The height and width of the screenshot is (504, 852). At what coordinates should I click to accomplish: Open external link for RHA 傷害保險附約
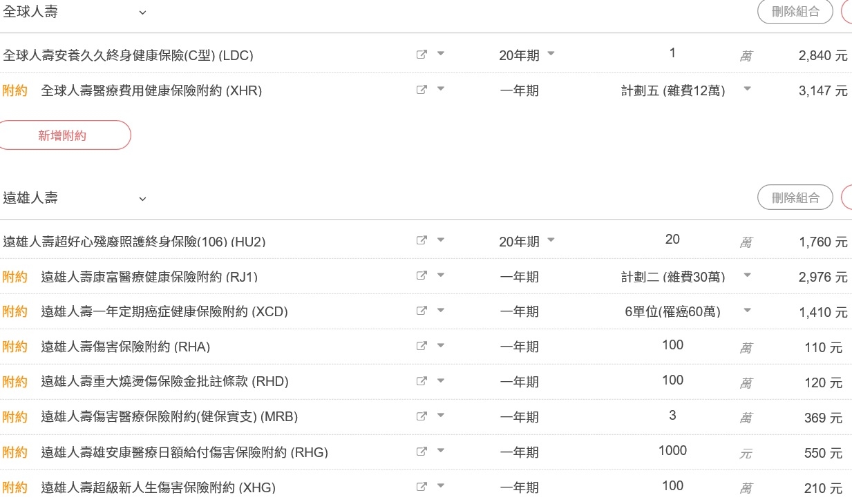[422, 346]
